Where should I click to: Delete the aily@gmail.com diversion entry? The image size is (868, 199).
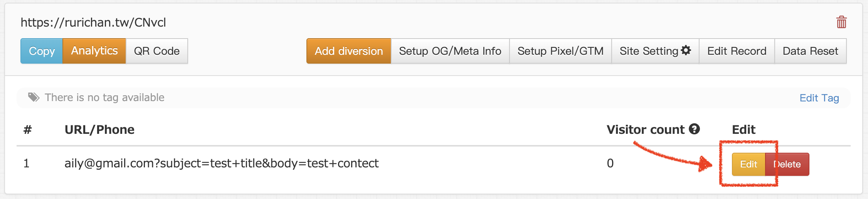click(x=788, y=164)
